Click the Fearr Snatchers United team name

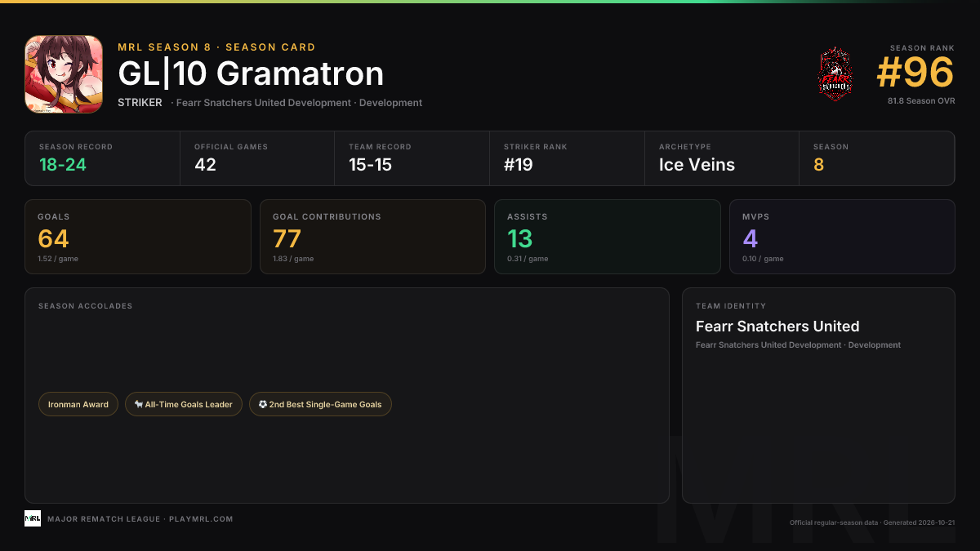coord(777,327)
